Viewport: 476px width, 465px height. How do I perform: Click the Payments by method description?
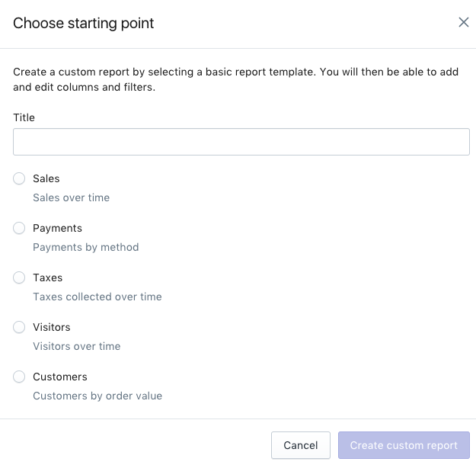(85, 247)
